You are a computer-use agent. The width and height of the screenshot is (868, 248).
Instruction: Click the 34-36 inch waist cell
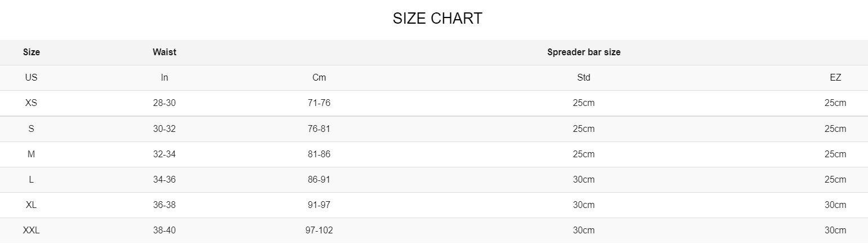click(164, 179)
